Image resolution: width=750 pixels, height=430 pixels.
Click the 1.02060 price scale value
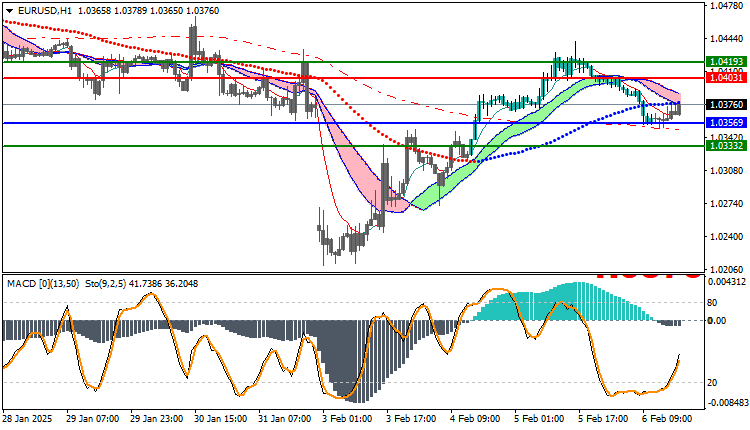pos(727,270)
